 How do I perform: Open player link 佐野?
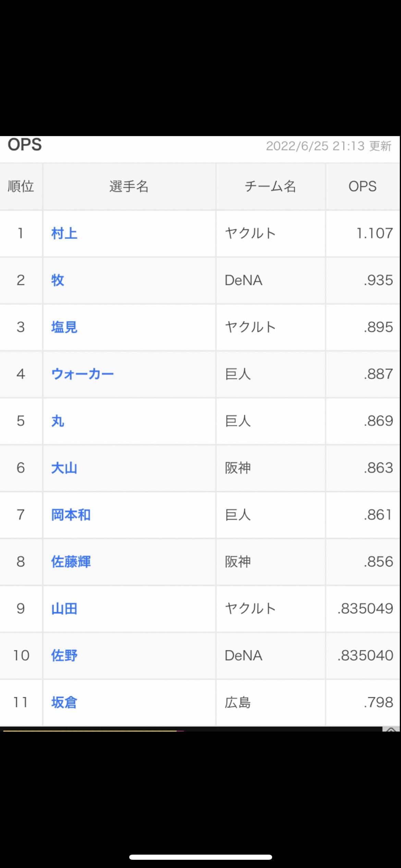(64, 655)
